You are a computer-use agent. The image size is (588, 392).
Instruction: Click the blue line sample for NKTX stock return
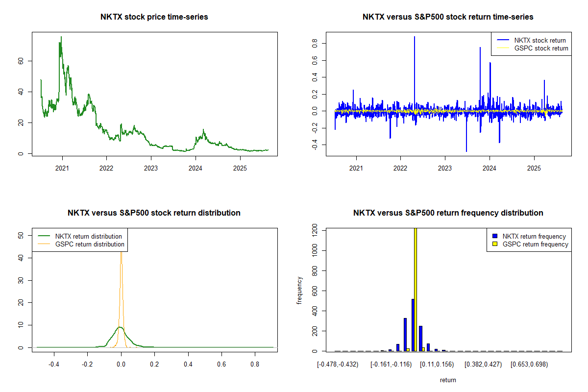coord(501,41)
